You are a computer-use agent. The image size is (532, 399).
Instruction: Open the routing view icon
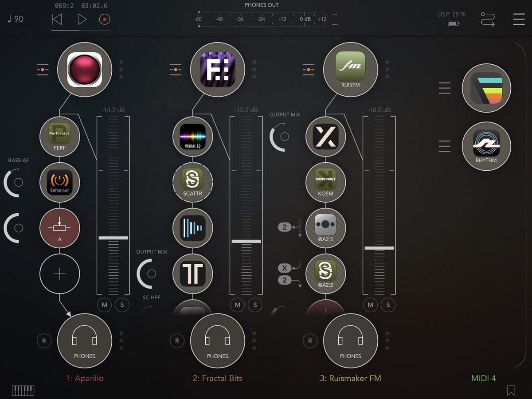coord(488,20)
